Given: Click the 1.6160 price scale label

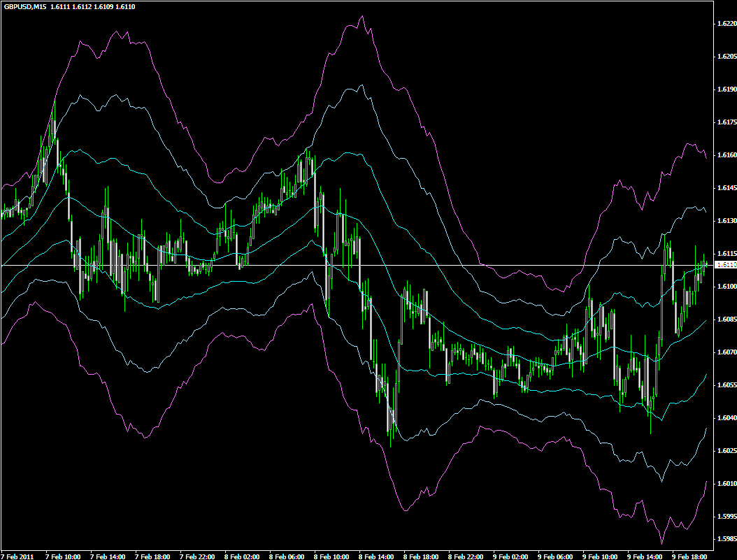Looking at the screenshot, I should 727,155.
